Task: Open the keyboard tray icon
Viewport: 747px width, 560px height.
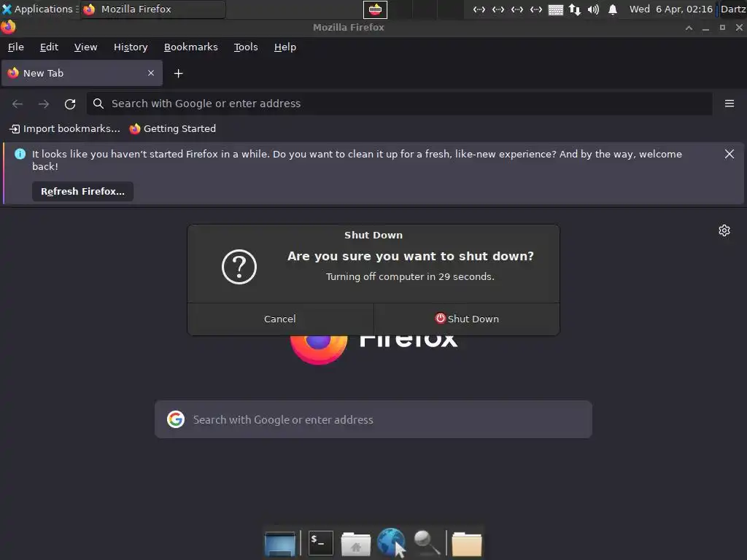Action: (555, 9)
